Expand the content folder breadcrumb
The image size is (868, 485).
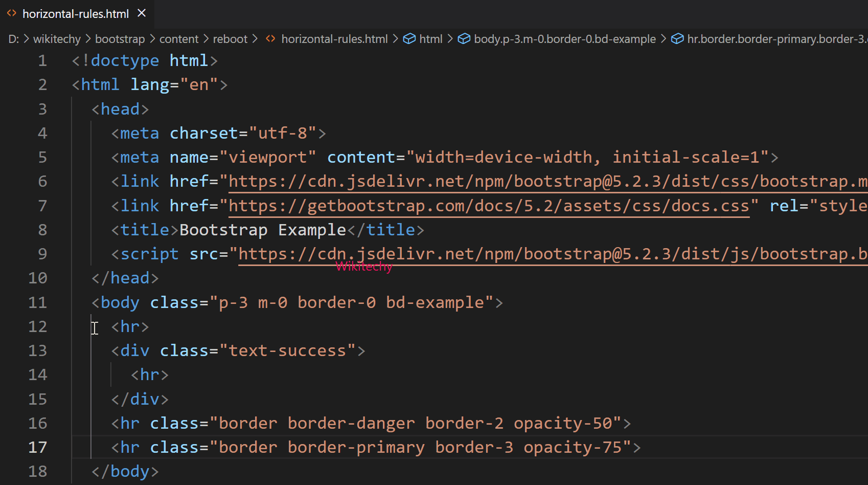pos(178,38)
